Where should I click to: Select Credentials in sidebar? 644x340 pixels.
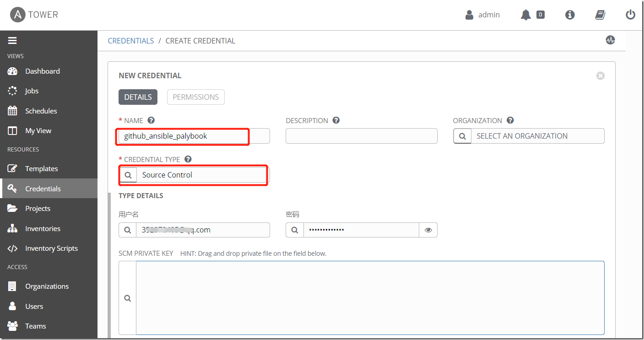point(49,189)
